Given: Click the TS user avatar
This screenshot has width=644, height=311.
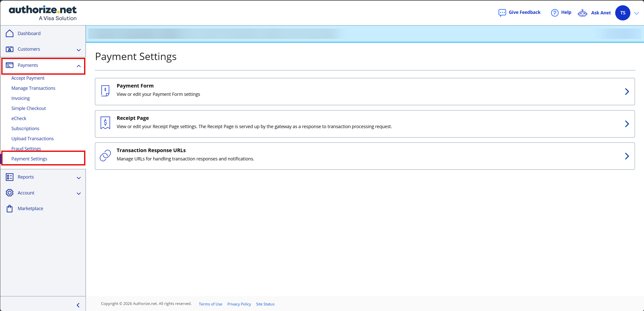Looking at the screenshot, I should (623, 13).
